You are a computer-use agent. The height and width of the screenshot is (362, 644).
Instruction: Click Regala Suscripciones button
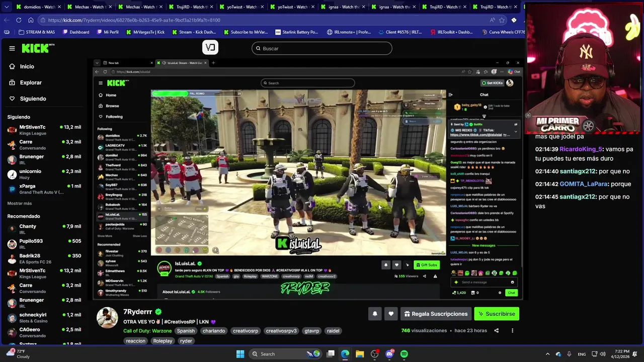(436, 314)
